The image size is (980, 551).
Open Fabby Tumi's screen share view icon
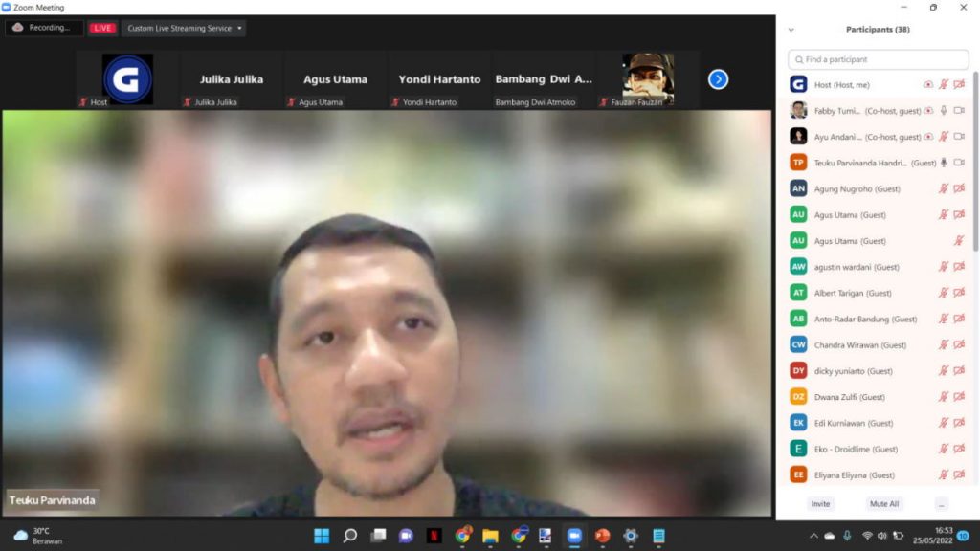[930, 111]
